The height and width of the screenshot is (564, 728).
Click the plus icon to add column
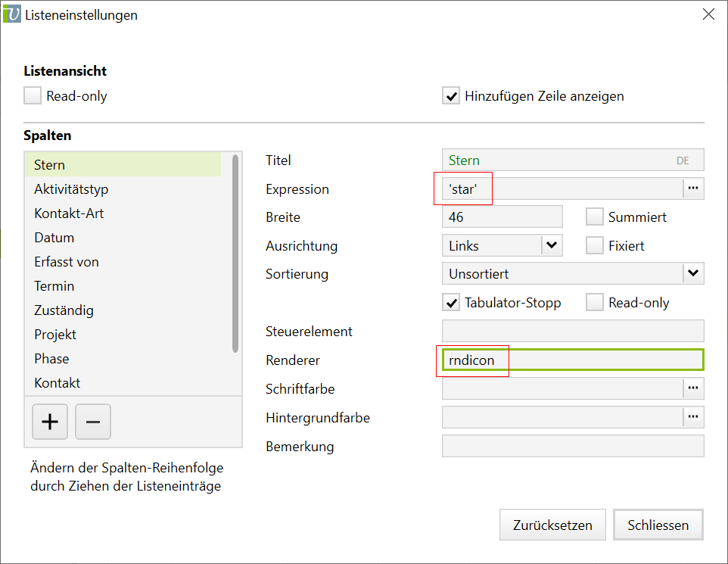[50, 422]
